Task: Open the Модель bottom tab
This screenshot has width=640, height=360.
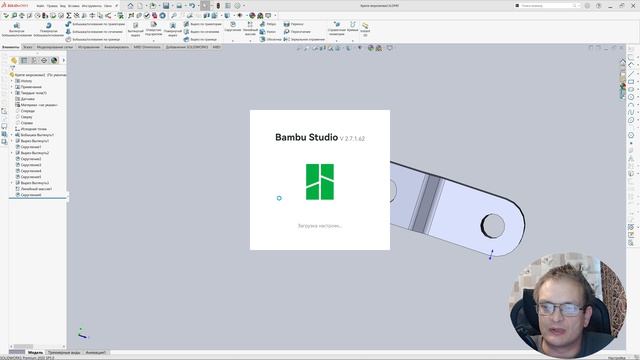Action: point(35,352)
